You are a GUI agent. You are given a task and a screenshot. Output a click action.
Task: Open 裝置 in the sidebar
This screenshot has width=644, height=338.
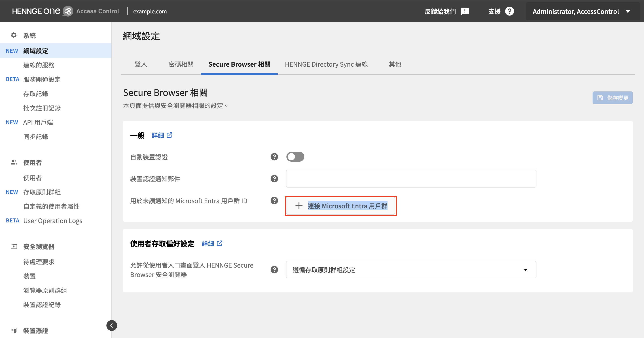30,276
